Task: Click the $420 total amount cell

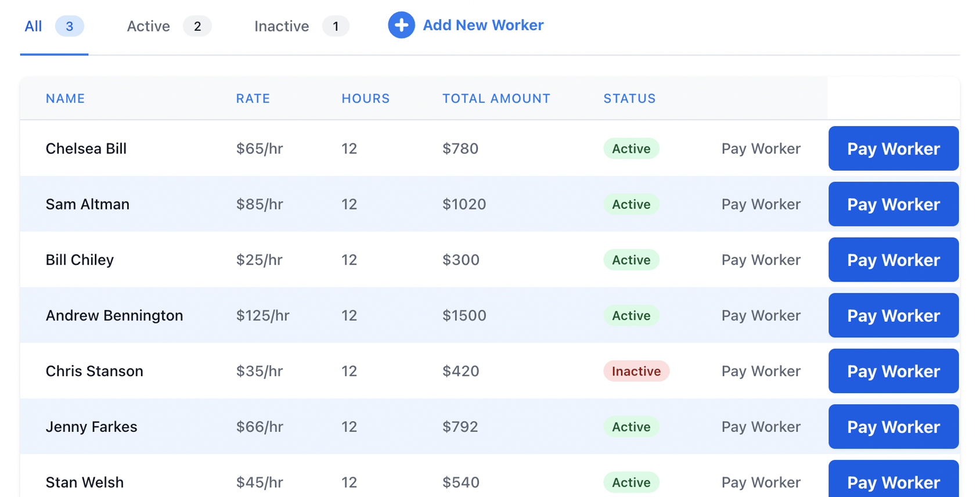Action: click(461, 371)
